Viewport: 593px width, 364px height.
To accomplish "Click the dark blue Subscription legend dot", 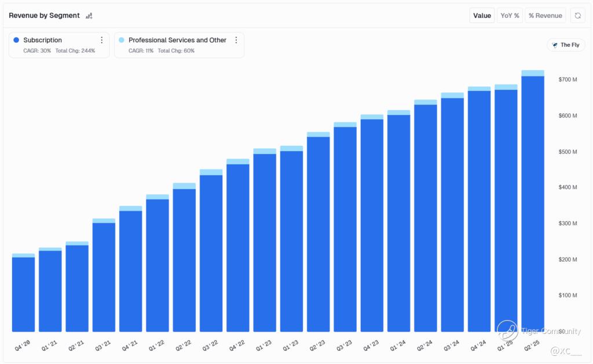I will (x=16, y=40).
